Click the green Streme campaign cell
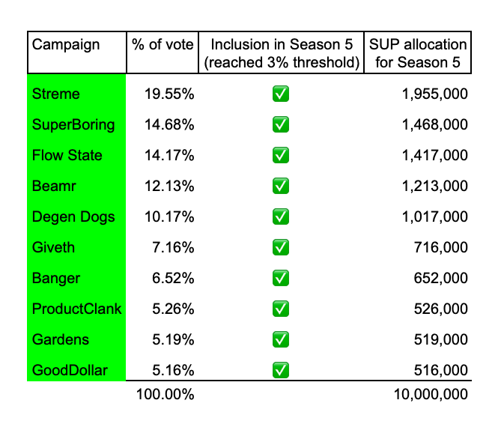The width and height of the screenshot is (504, 424). tap(76, 94)
